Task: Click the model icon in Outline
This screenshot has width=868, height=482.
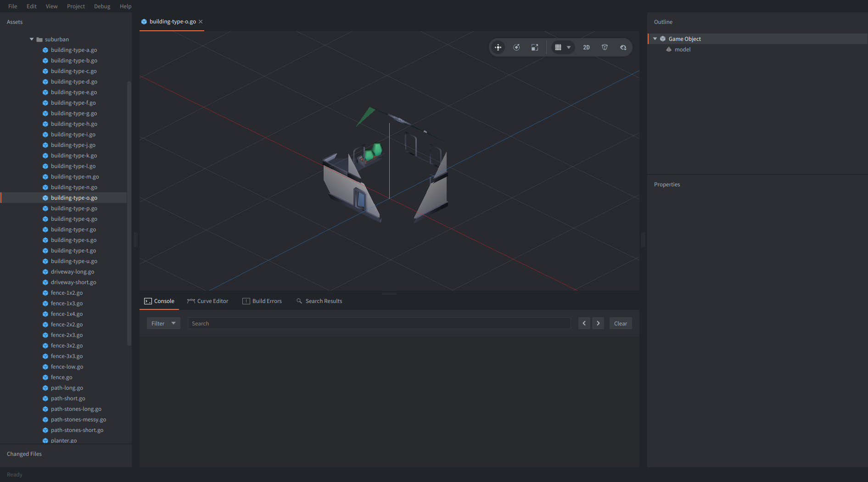Action: click(x=669, y=50)
